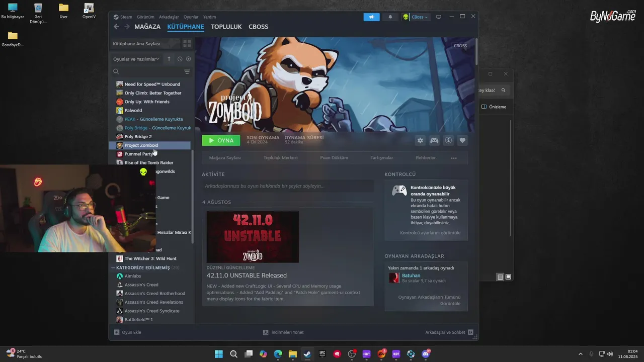This screenshot has height=362, width=644.
Task: Open Discord from the taskbar
Action: (426, 354)
